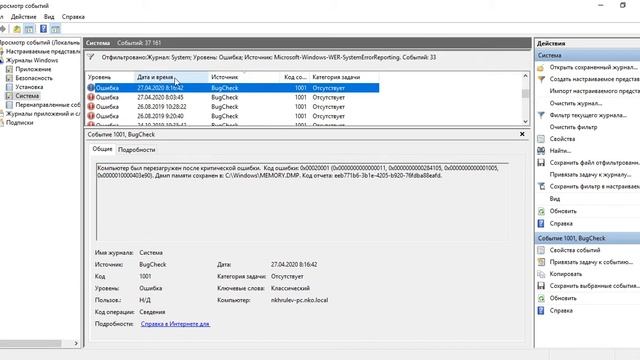Click binoculars Найти icon
The width and height of the screenshot is (640, 360).
[541, 151]
